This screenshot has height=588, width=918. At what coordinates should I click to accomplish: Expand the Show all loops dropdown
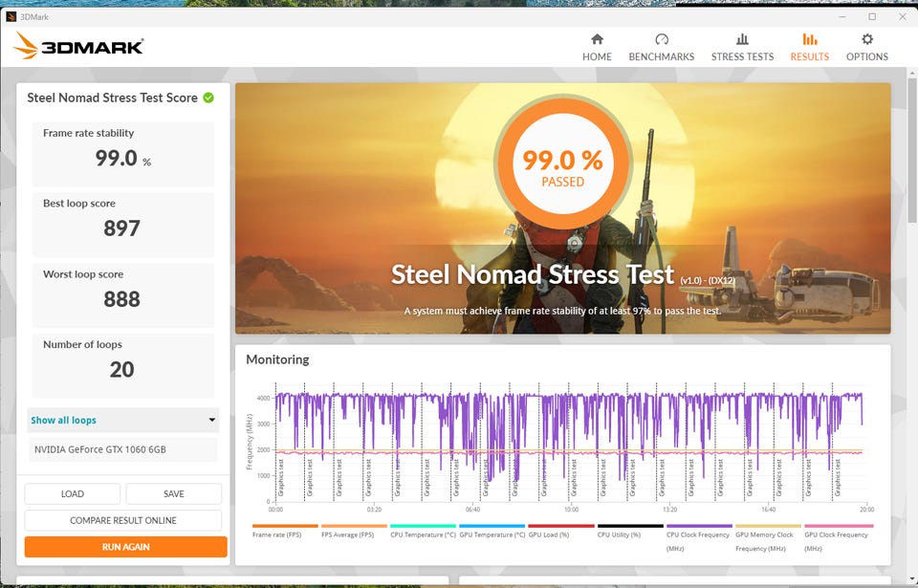pos(123,420)
